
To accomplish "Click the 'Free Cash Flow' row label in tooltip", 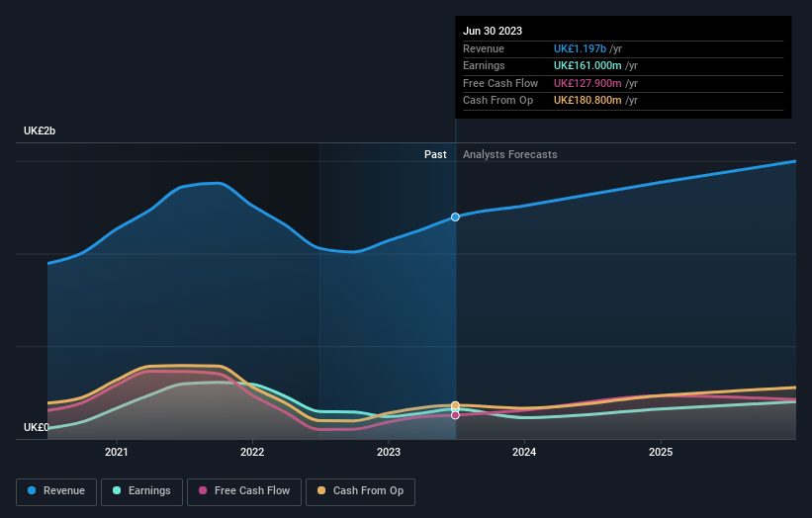I will point(500,83).
